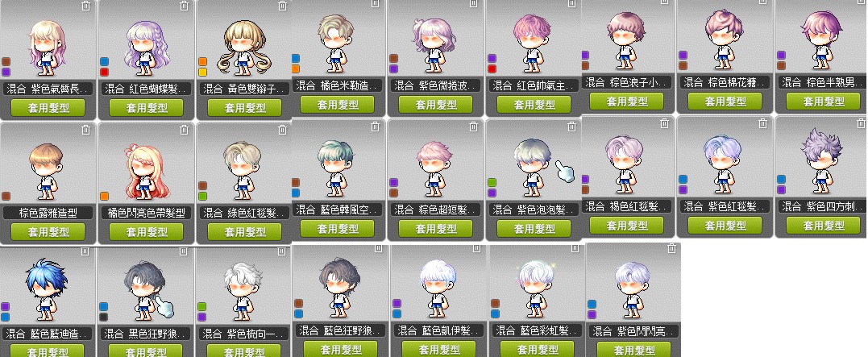Delete the 紫色氣質長 hairstyle via trash icon
This screenshot has height=357, width=868.
(x=85, y=6)
